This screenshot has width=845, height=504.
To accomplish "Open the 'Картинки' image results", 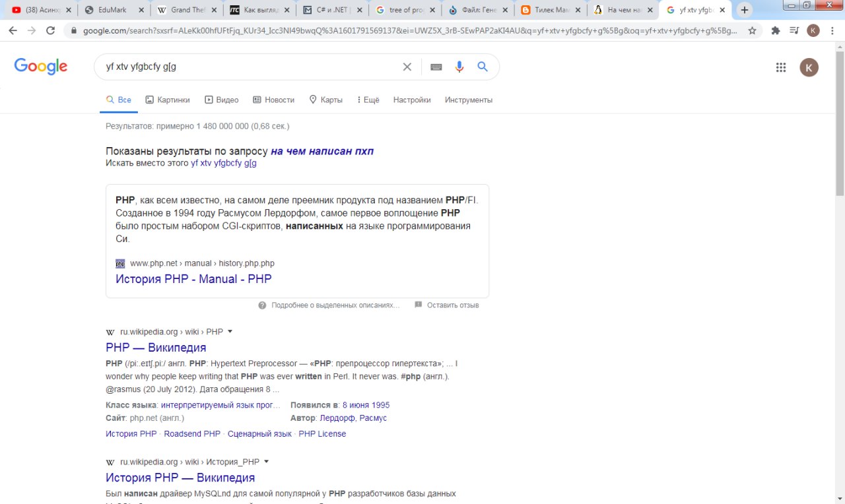I will tap(168, 100).
